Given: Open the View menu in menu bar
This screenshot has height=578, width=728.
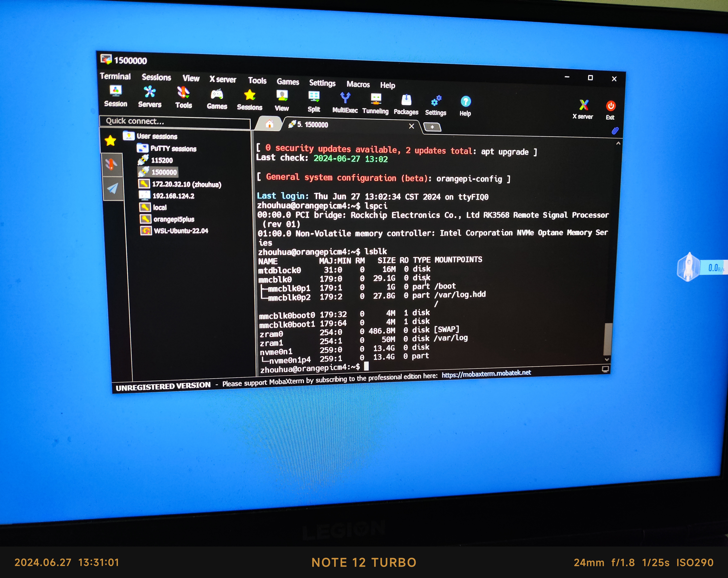Looking at the screenshot, I should (191, 78).
